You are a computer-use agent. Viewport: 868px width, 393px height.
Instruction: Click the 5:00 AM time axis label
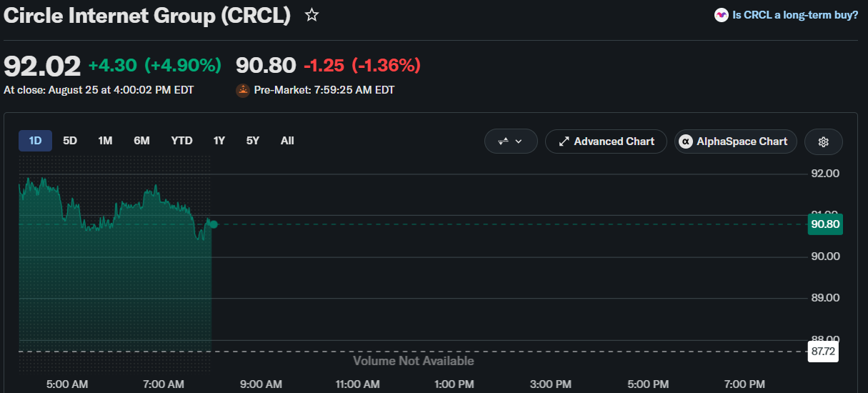66,384
